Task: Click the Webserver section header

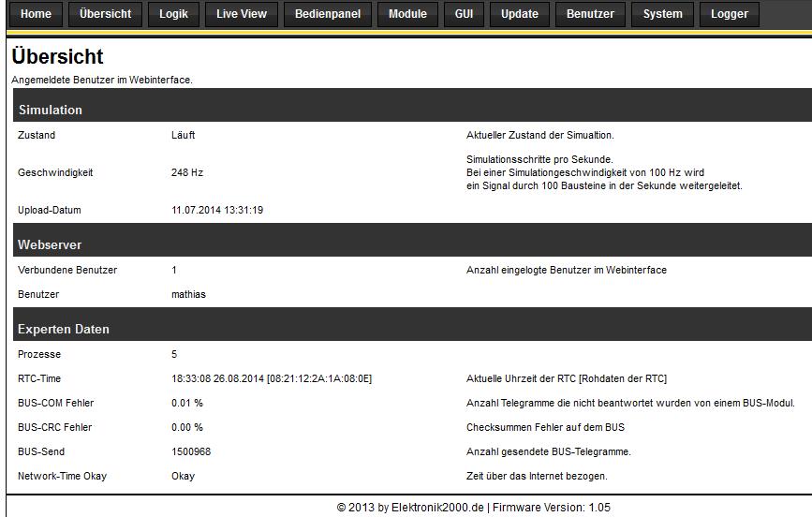Action: pos(50,244)
